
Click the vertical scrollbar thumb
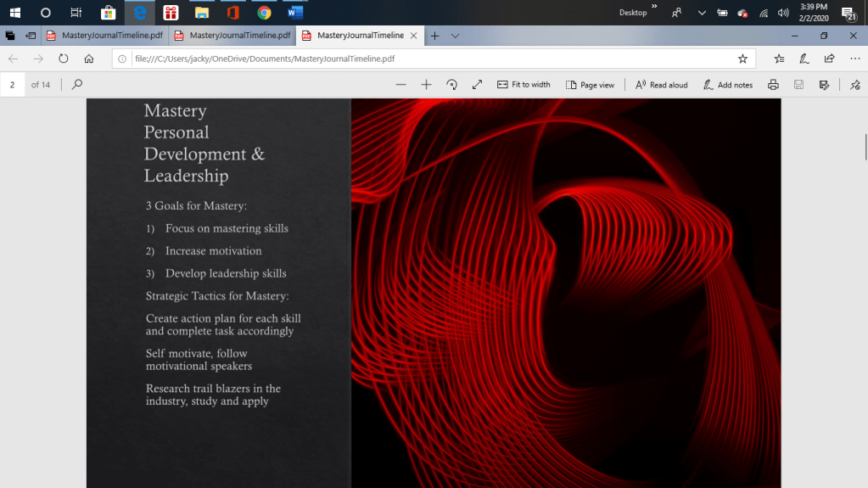865,147
